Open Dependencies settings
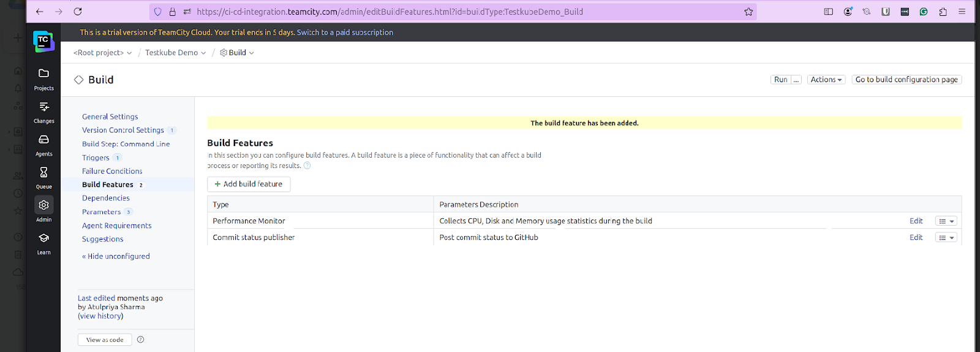Viewport: 980px width, 352px height. [106, 198]
